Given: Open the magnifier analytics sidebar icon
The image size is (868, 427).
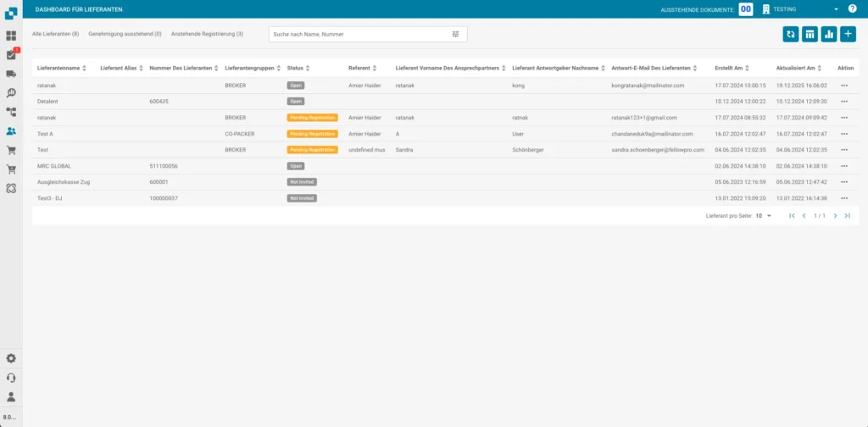Looking at the screenshot, I should click(11, 93).
